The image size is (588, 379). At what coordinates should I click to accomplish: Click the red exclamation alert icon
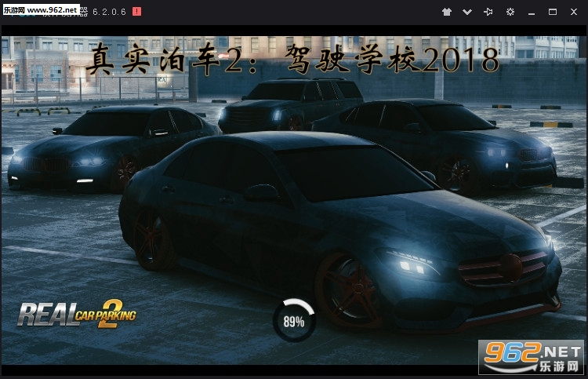137,12
